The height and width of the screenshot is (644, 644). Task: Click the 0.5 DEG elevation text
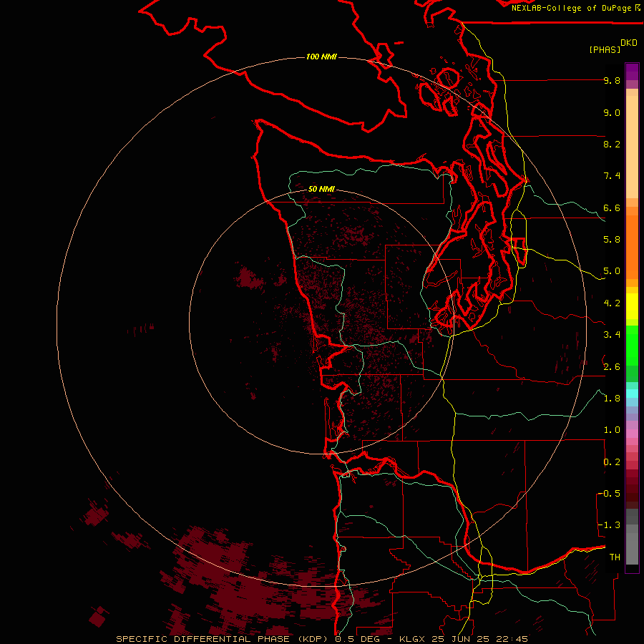tap(357, 639)
